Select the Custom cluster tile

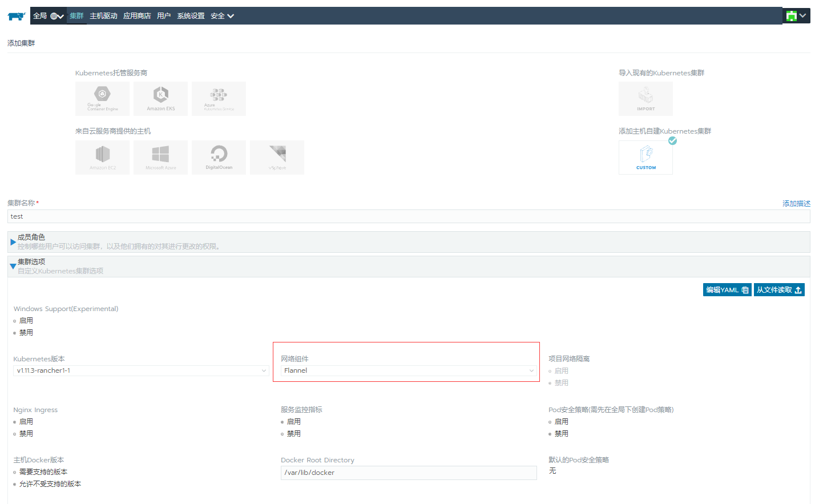point(646,158)
